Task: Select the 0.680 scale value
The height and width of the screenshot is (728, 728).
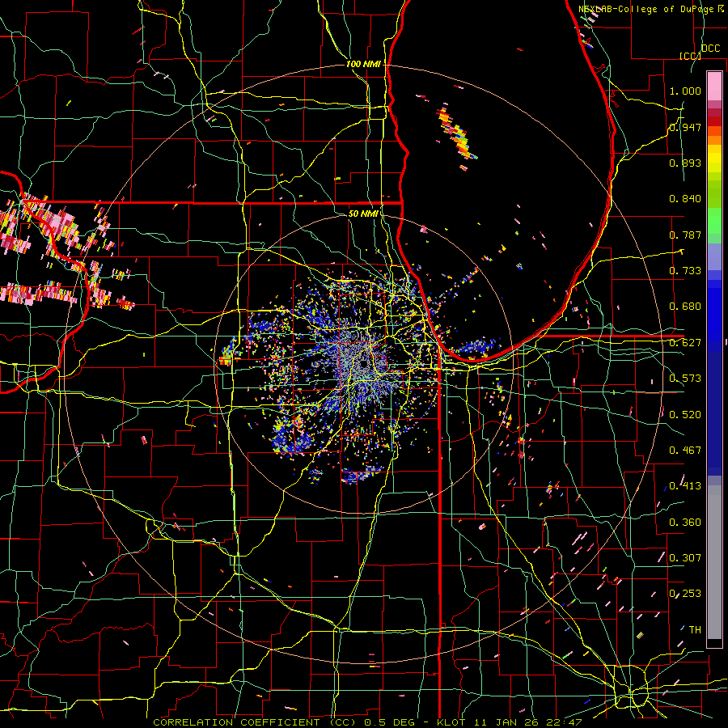Action: coord(685,307)
